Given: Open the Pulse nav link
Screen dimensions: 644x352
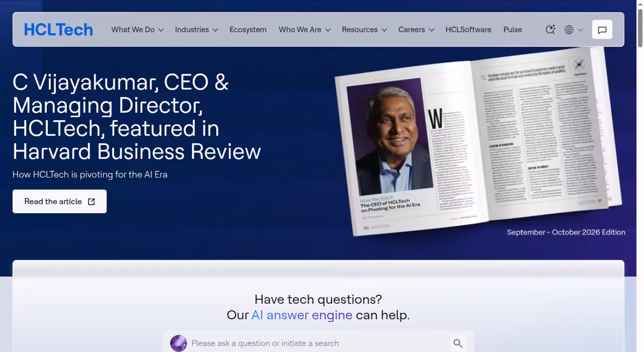Looking at the screenshot, I should tap(513, 30).
